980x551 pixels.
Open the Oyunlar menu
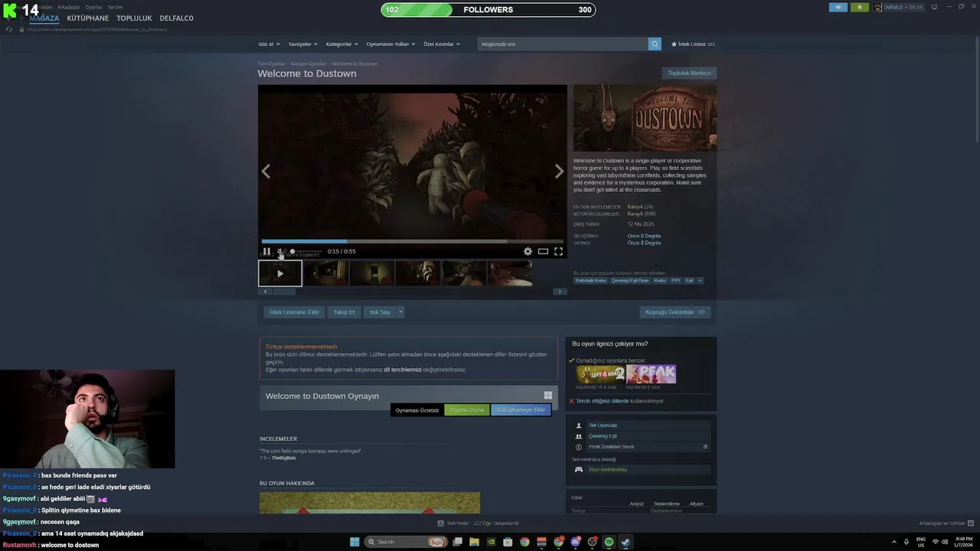pyautogui.click(x=93, y=7)
